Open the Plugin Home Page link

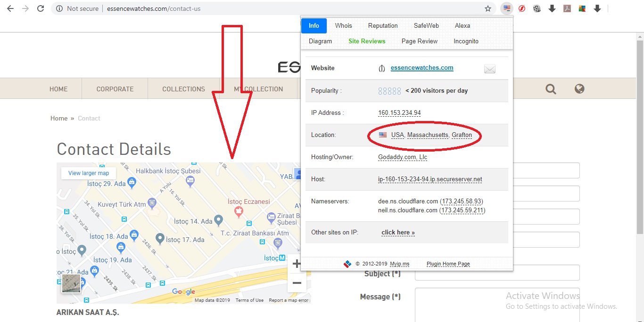[x=448, y=264]
